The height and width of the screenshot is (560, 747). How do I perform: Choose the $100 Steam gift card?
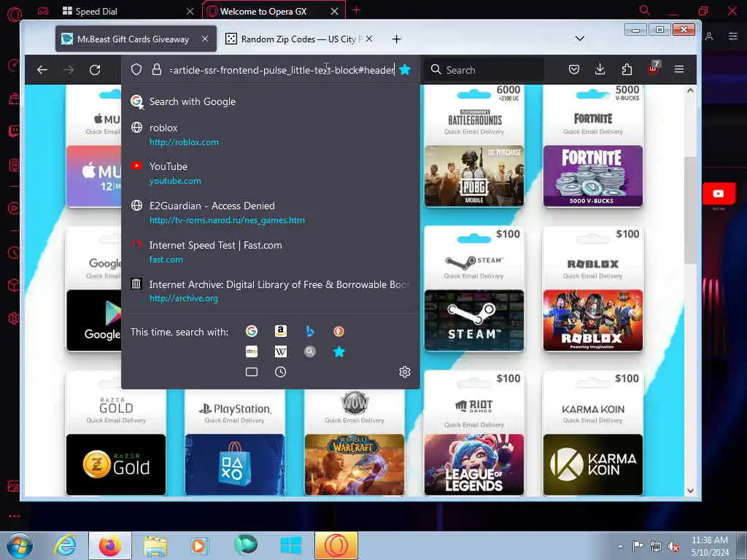[x=474, y=289]
